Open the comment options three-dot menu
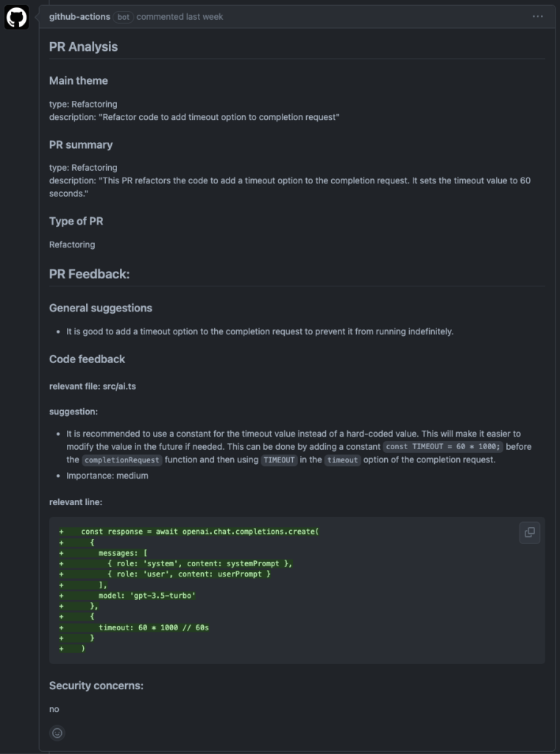 click(538, 16)
